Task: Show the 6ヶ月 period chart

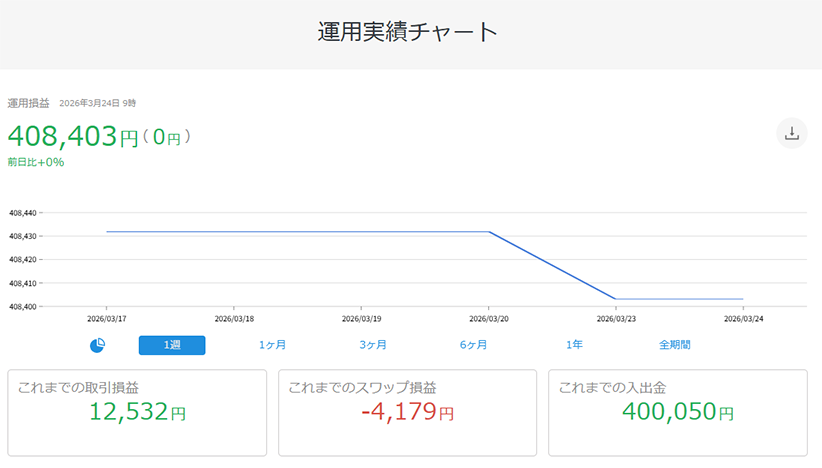Action: (474, 345)
